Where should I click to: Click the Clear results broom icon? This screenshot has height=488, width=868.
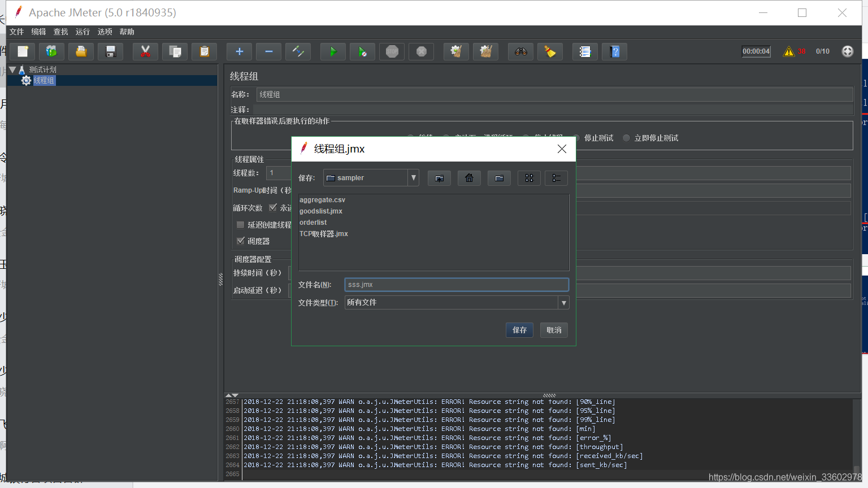[x=457, y=51]
